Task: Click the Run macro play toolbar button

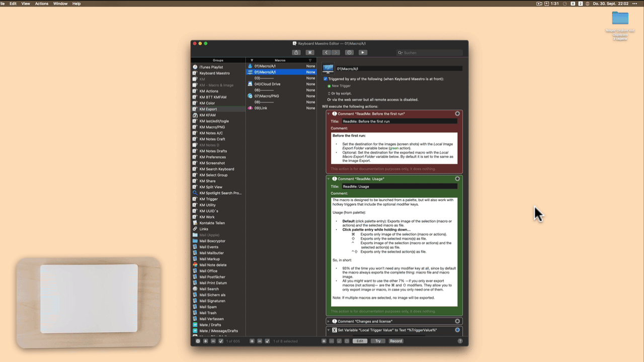Action: [x=363, y=52]
